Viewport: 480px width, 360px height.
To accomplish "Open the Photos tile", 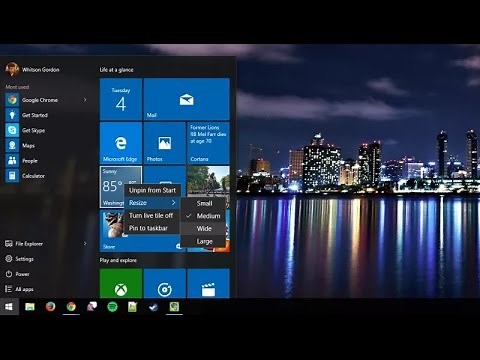I will 165,143.
